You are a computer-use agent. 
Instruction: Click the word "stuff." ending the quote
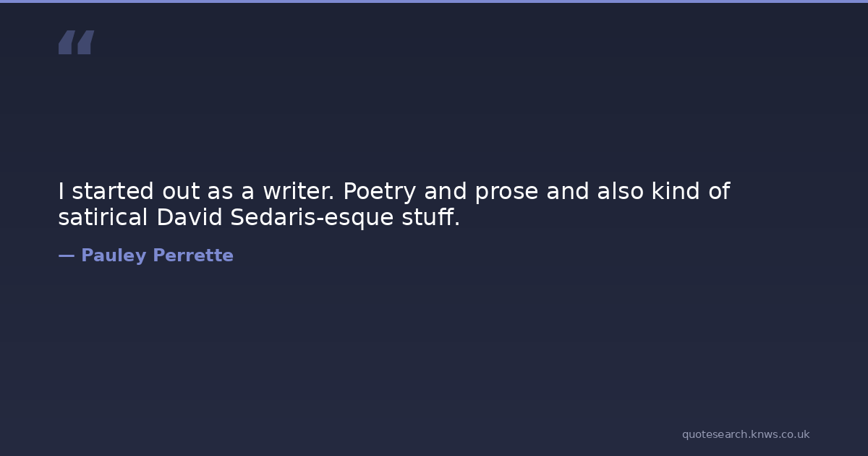coord(430,217)
